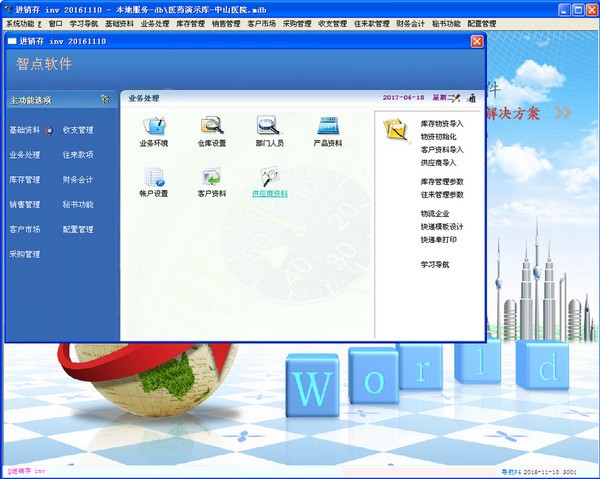This screenshot has height=479, width=600.
Task: Close the 进销存 inner window
Action: point(477,42)
